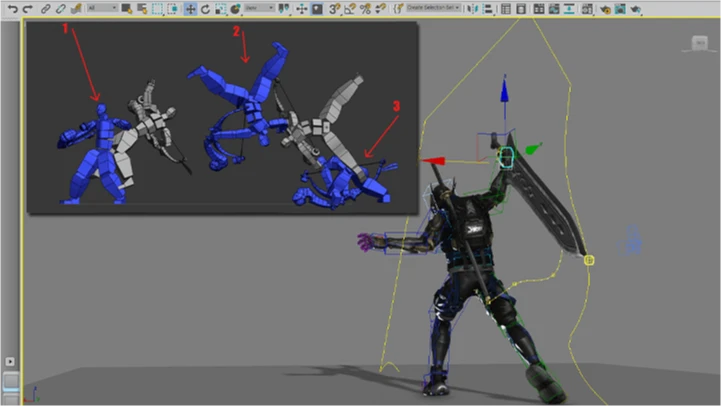This screenshot has height=406, width=721.
Task: Open the Material Editor
Action: (x=587, y=9)
